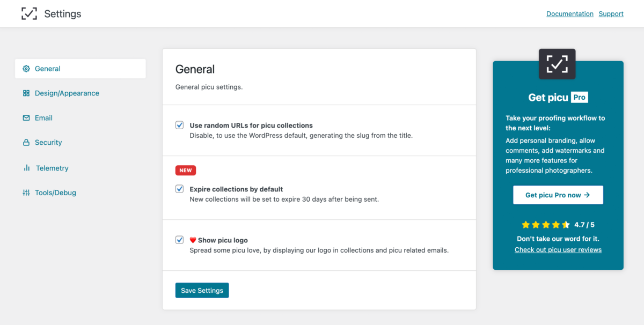644x325 pixels.
Task: Click the picu Pro badge logo
Action: coord(557,64)
